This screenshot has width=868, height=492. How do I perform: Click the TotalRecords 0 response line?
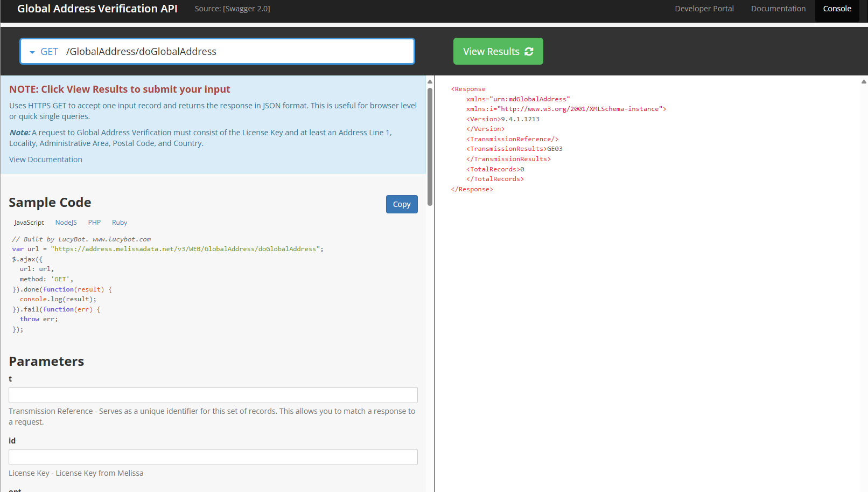pyautogui.click(x=495, y=169)
